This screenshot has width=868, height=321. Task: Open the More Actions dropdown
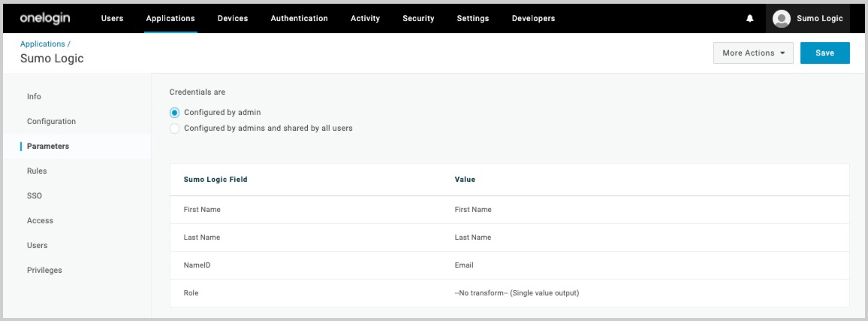coord(753,53)
